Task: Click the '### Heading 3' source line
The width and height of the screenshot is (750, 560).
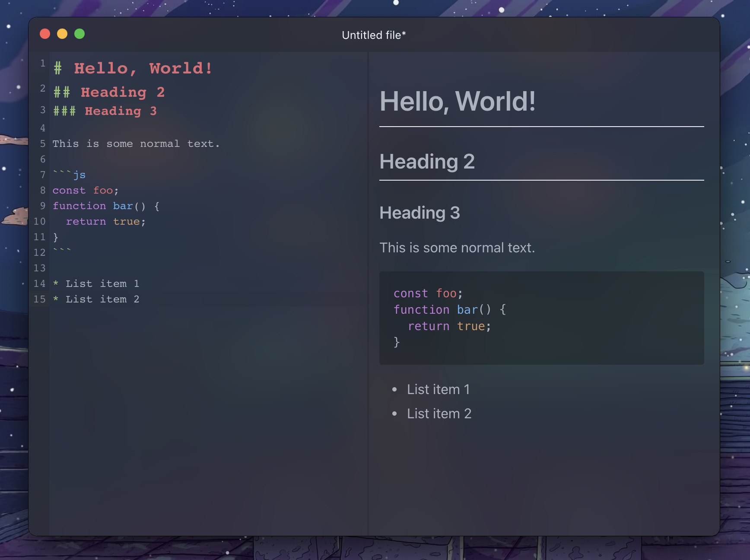Action: (x=105, y=111)
